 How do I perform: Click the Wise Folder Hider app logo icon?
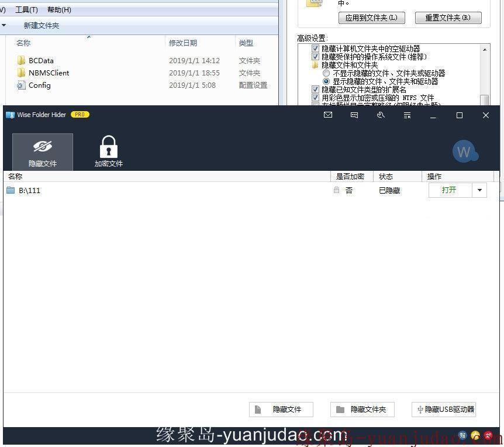click(11, 115)
